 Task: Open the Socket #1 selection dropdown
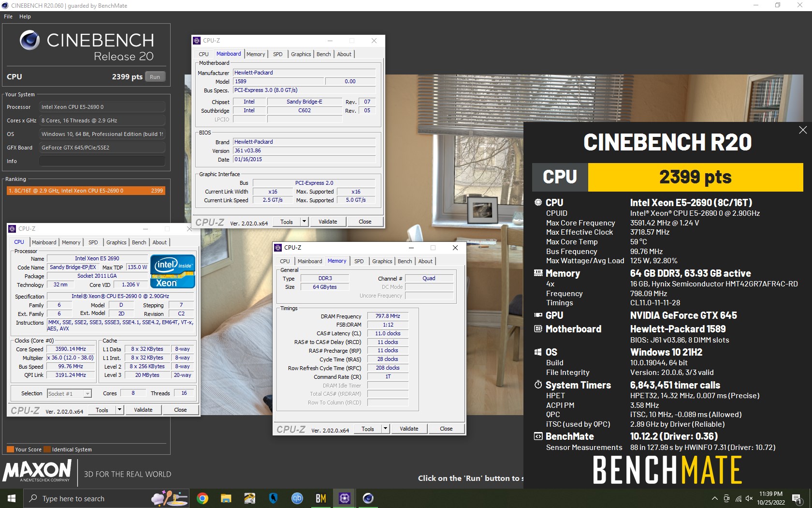tap(69, 394)
